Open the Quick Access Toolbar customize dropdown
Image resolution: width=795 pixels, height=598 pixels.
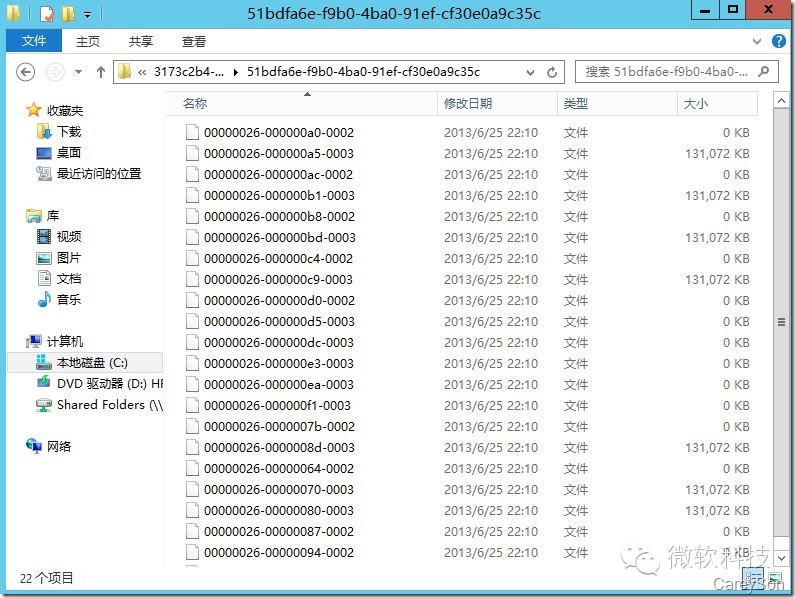tap(88, 14)
